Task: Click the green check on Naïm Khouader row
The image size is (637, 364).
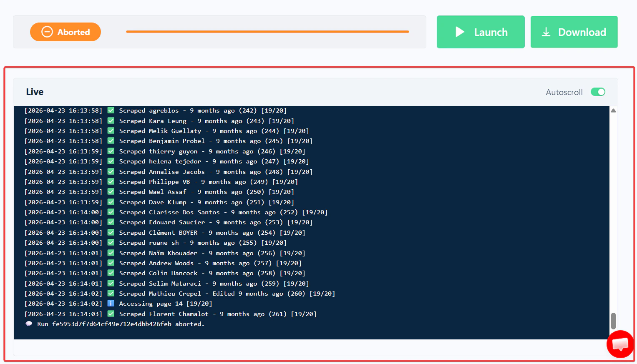Action: point(111,253)
